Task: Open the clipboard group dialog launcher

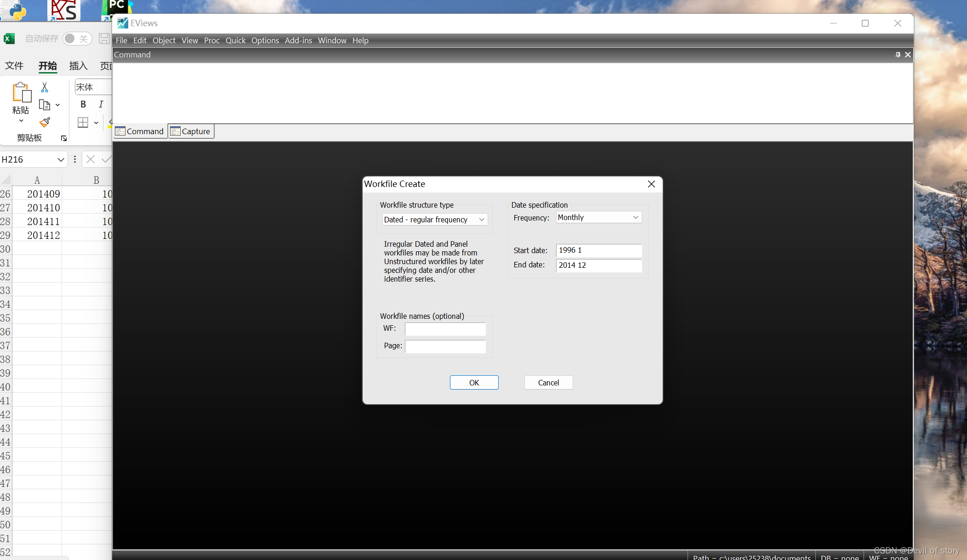Action: point(64,138)
